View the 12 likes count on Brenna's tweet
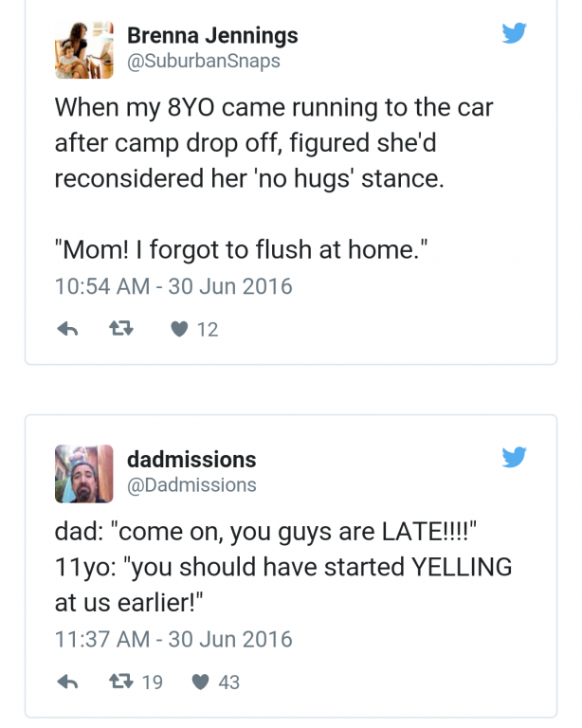Viewport: 582px width, 728px height. point(207,330)
